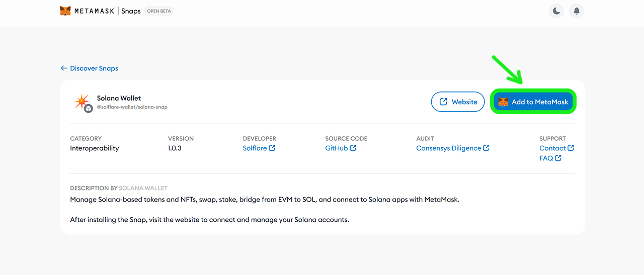
Task: Open the Consensys Diligence audit link
Action: pyautogui.click(x=448, y=148)
